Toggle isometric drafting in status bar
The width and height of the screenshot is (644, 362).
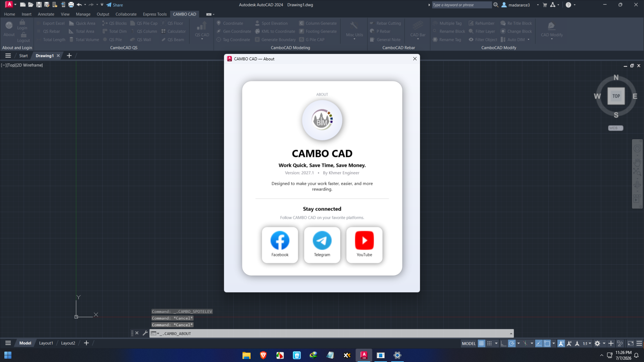[525, 343]
